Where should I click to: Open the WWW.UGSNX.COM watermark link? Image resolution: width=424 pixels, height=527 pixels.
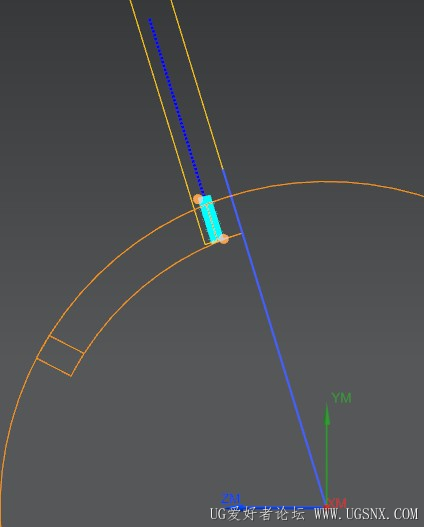click(366, 514)
